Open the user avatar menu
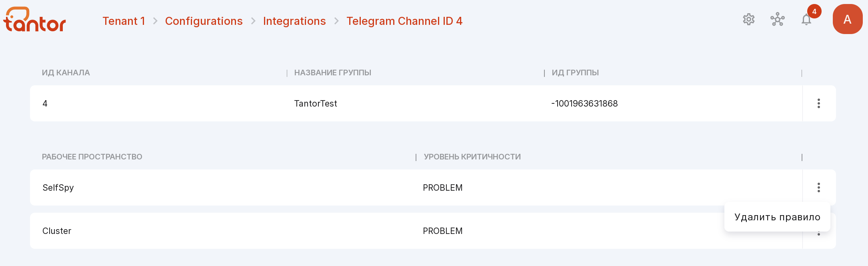 click(847, 19)
